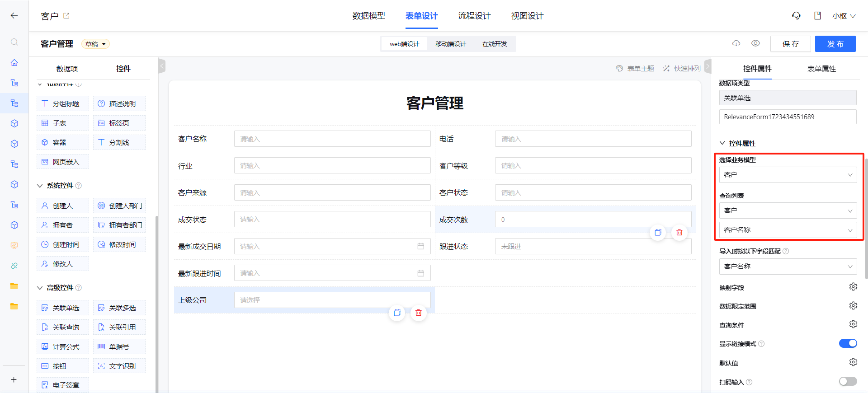Open 导入时按以下字段匹配 dropdown
The height and width of the screenshot is (393, 868).
[x=788, y=267]
